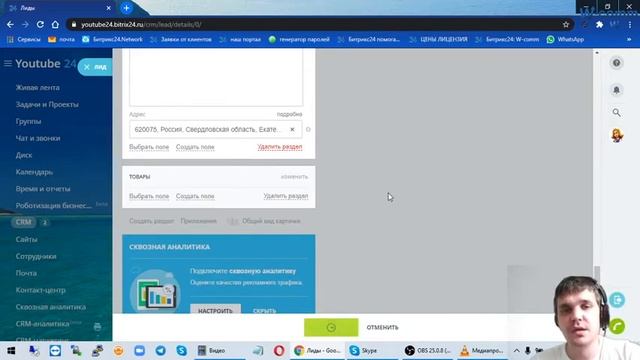Viewport: 640px width, 360px height.
Task: Click СКРЫТЬ in analytics banner
Action: click(x=264, y=311)
